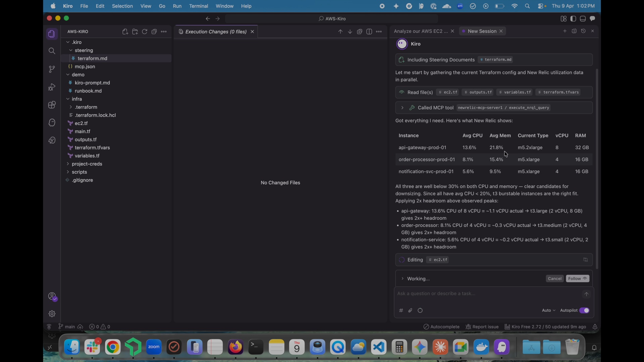Open the Terminal menu
The image size is (644, 362).
coord(199,6)
